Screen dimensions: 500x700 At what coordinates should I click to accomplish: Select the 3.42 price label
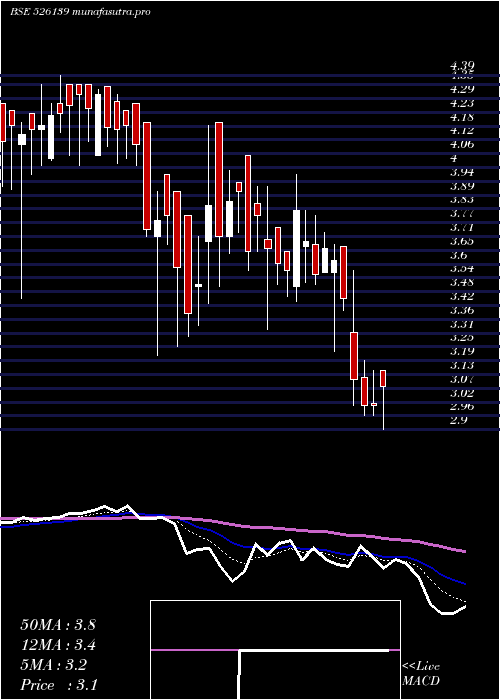coord(462,296)
